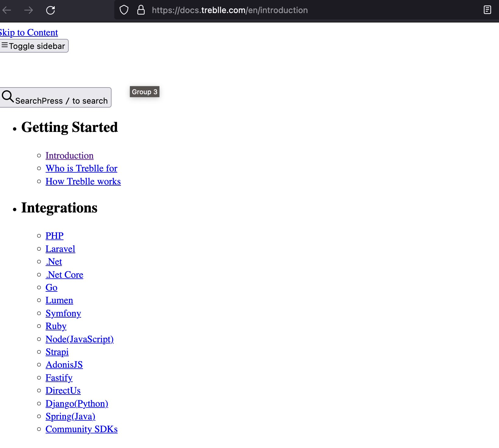Click the padlock site security icon
Viewport: 499px width, 448px height.
141,10
